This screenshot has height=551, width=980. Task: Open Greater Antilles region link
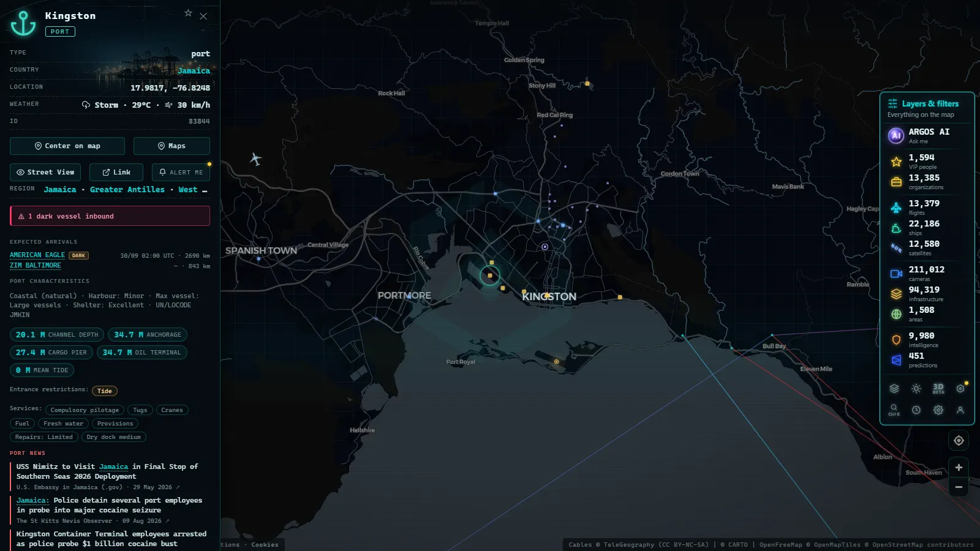pyautogui.click(x=127, y=190)
